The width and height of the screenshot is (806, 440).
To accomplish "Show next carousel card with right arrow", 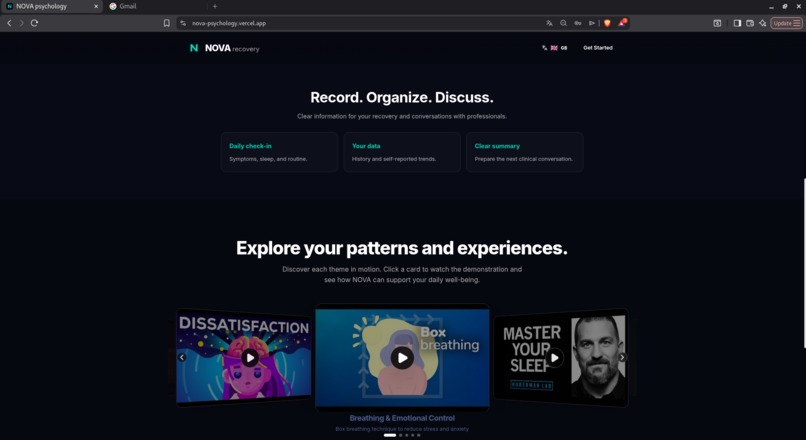I will [622, 357].
